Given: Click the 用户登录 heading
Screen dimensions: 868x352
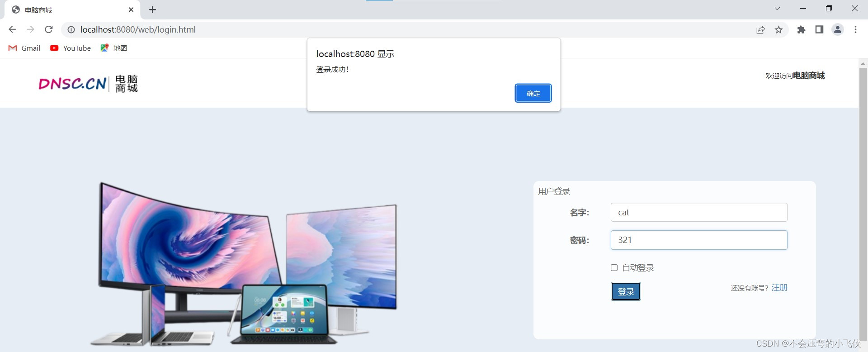Looking at the screenshot, I should (x=554, y=191).
